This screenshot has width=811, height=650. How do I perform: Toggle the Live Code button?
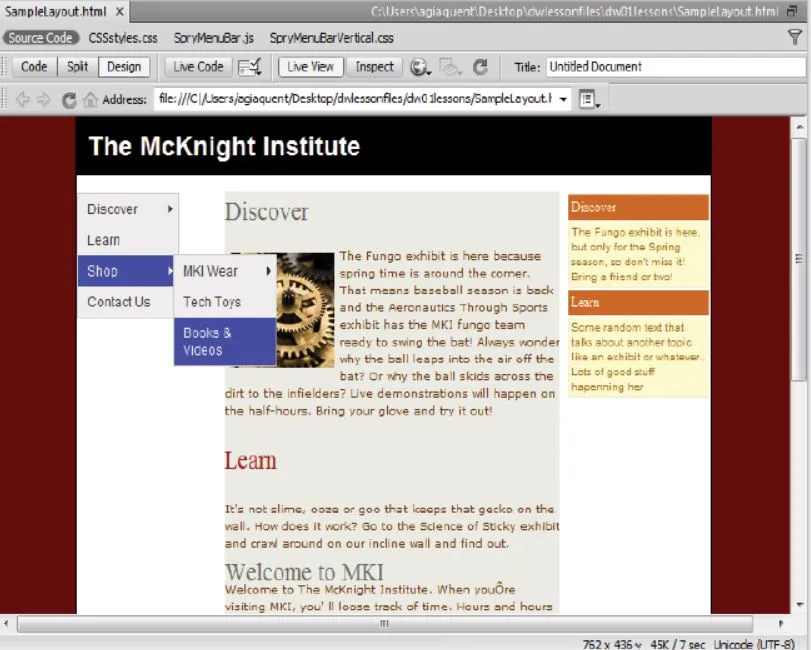[x=198, y=67]
